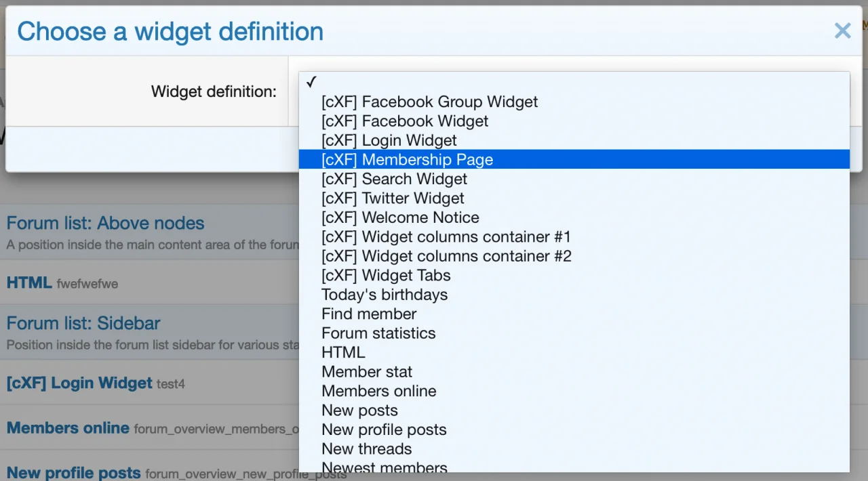Select [cXF] Twitter Widget option
Image resolution: width=868 pixels, height=481 pixels.
click(x=393, y=198)
